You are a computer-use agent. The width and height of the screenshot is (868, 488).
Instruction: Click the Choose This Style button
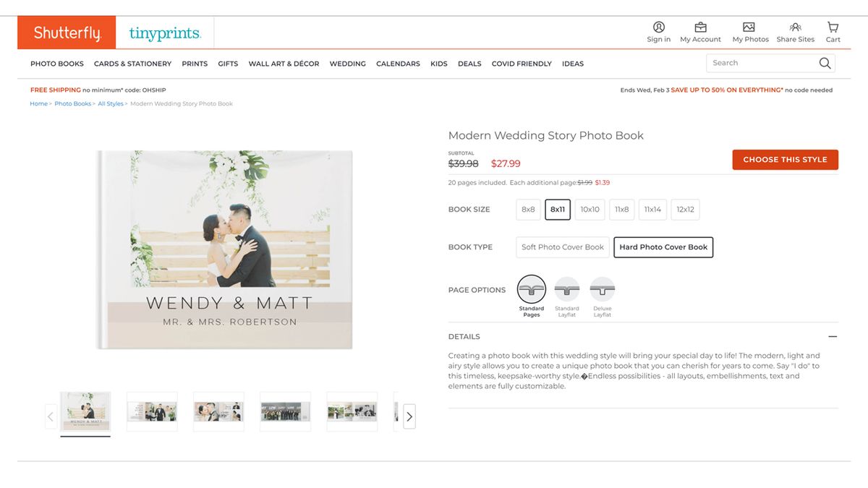(785, 160)
